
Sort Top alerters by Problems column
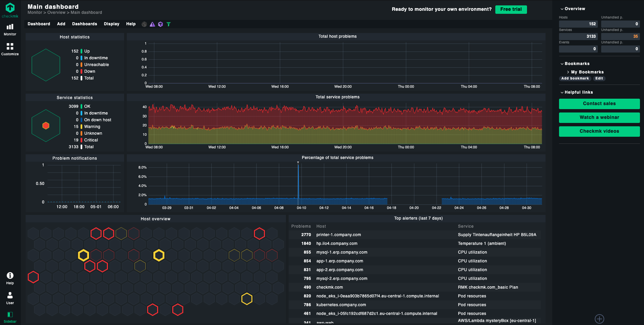[301, 226]
